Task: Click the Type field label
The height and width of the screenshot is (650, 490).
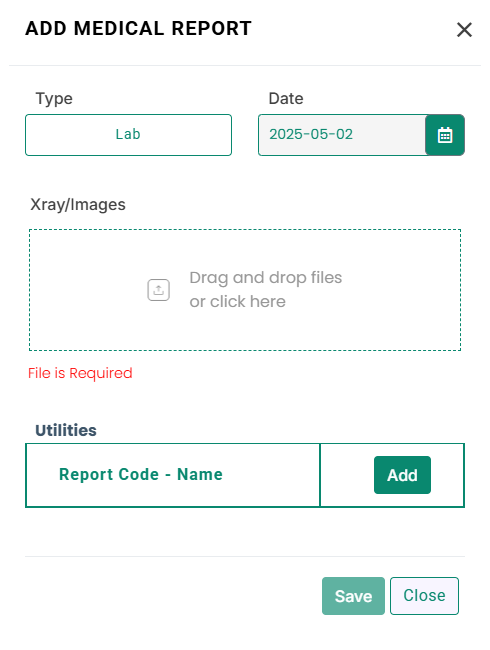Action: 54,99
